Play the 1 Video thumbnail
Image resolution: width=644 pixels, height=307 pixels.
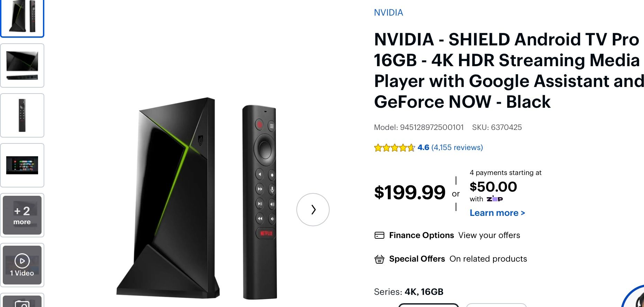point(22,265)
